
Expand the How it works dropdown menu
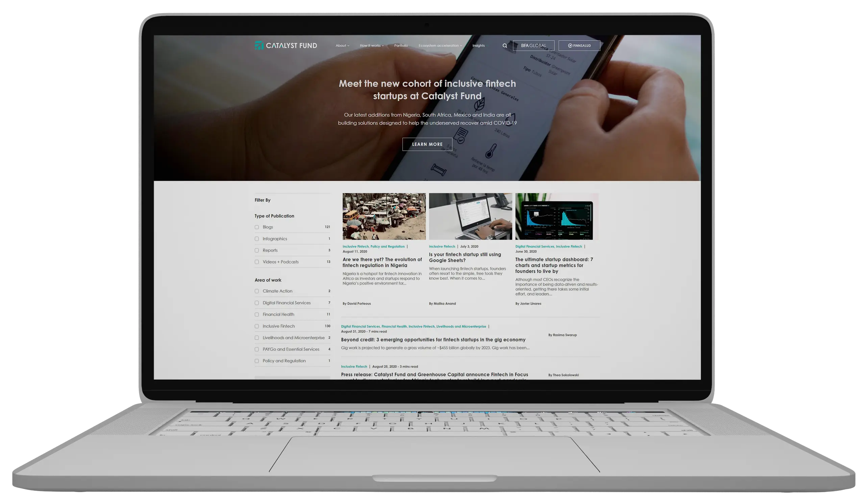371,45
